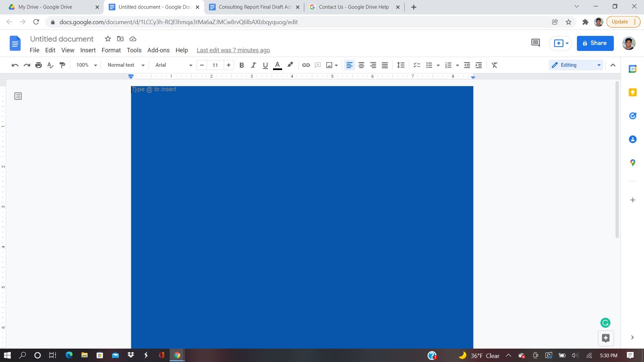Toggle italic formatting icon
The height and width of the screenshot is (362, 644).
coord(254,65)
